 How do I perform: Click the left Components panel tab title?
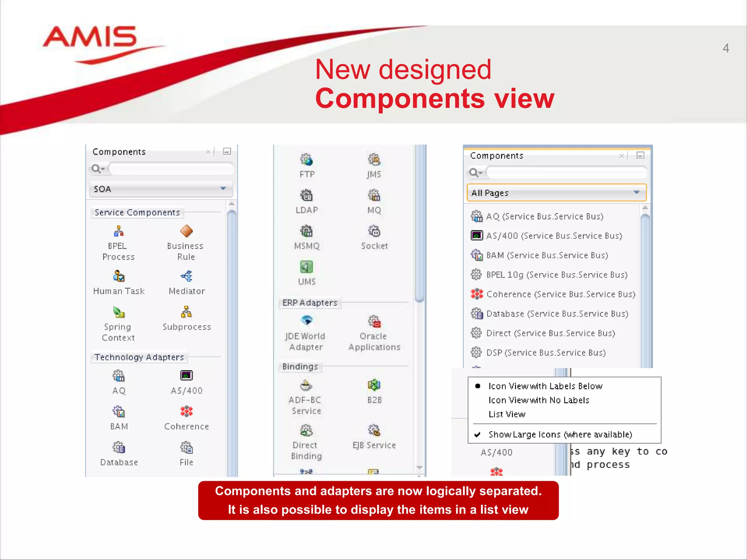pyautogui.click(x=119, y=152)
